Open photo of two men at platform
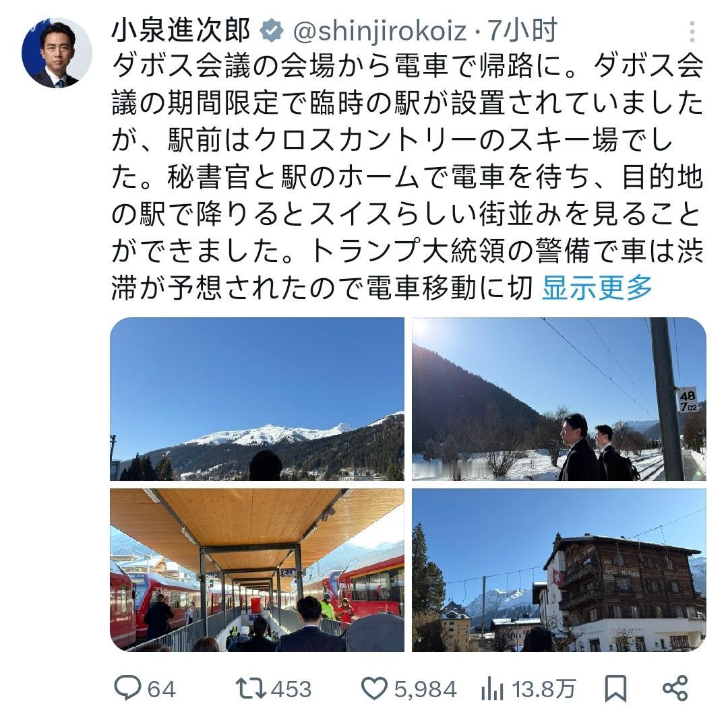The height and width of the screenshot is (710, 728). click(x=559, y=399)
